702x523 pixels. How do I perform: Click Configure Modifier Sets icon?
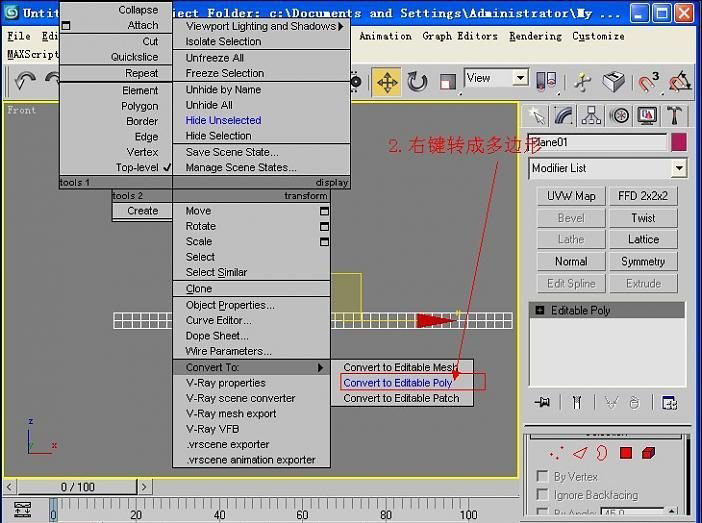click(x=669, y=402)
